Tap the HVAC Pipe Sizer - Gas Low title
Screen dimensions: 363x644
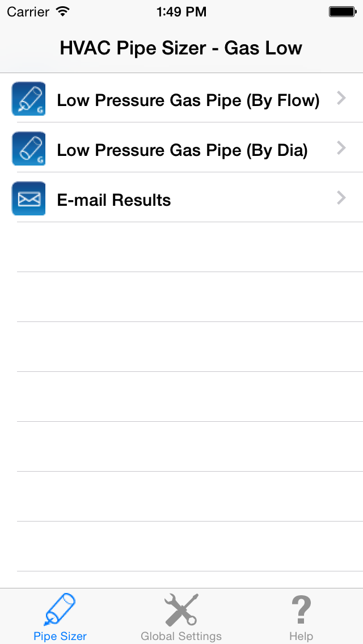(x=181, y=48)
